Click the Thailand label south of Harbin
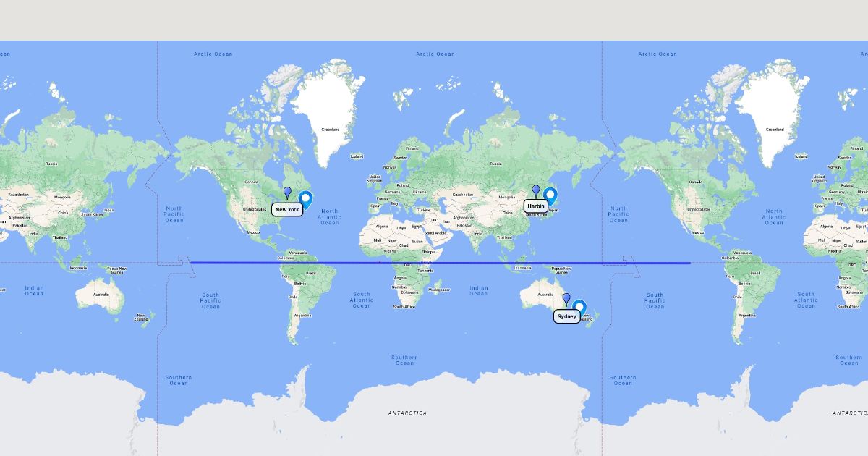Screen dimensions: 868x456 coord(504,237)
